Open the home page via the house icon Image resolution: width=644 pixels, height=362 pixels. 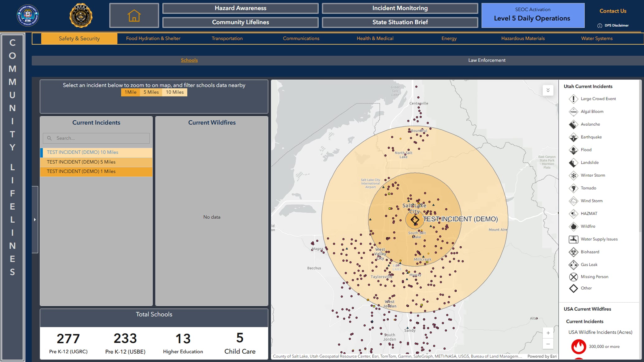click(134, 15)
